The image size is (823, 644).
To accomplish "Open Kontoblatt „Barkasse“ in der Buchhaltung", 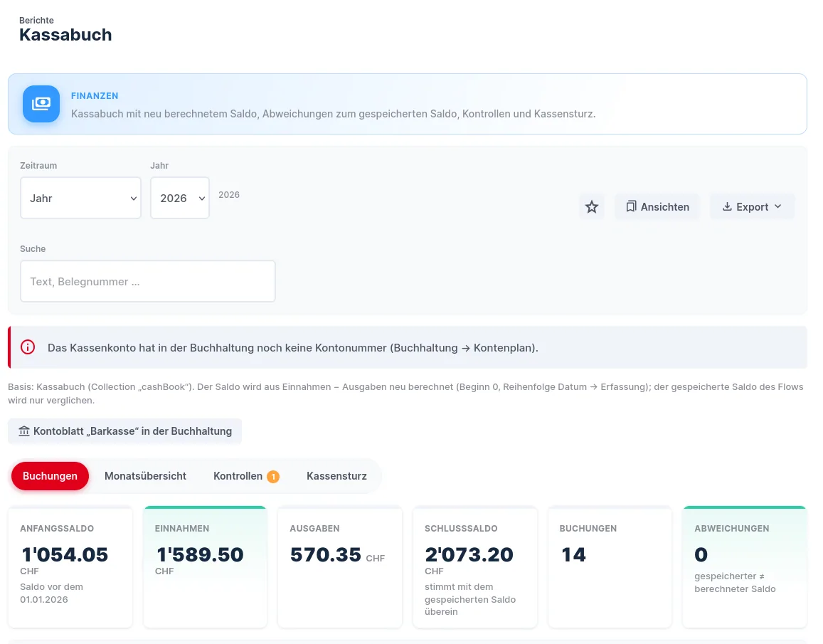I will pyautogui.click(x=125, y=431).
